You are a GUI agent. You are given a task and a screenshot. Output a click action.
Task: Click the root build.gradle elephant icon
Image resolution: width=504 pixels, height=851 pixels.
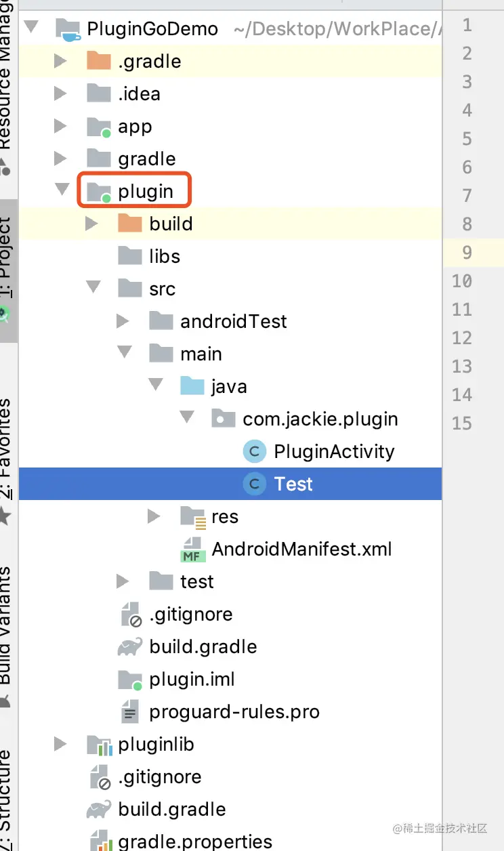pos(99,809)
